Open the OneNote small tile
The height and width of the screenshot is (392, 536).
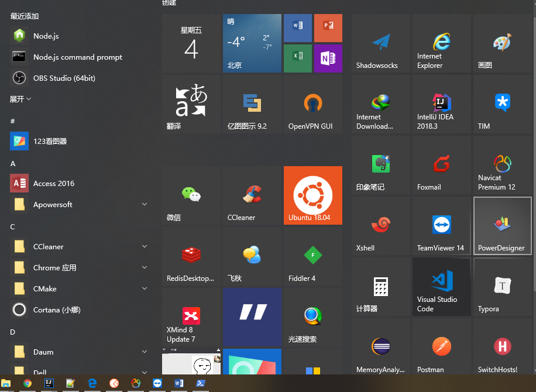pyautogui.click(x=328, y=59)
